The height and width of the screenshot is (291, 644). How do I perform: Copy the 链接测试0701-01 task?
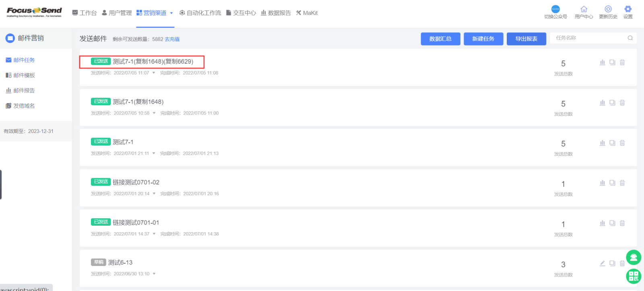point(612,223)
